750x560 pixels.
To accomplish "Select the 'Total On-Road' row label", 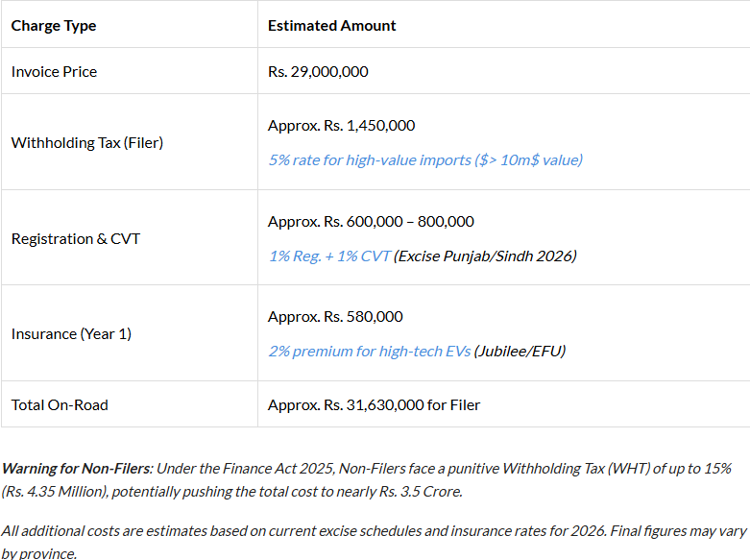I will click(x=60, y=404).
